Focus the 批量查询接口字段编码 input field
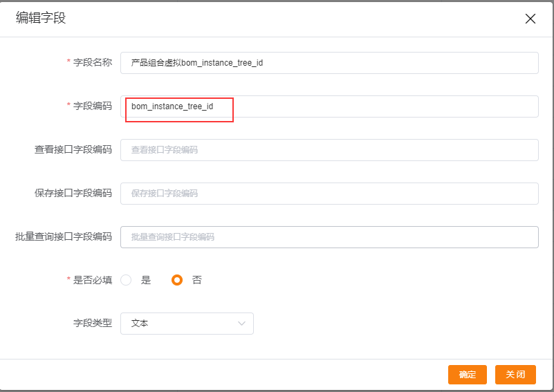The width and height of the screenshot is (554, 392). pyautogui.click(x=329, y=237)
